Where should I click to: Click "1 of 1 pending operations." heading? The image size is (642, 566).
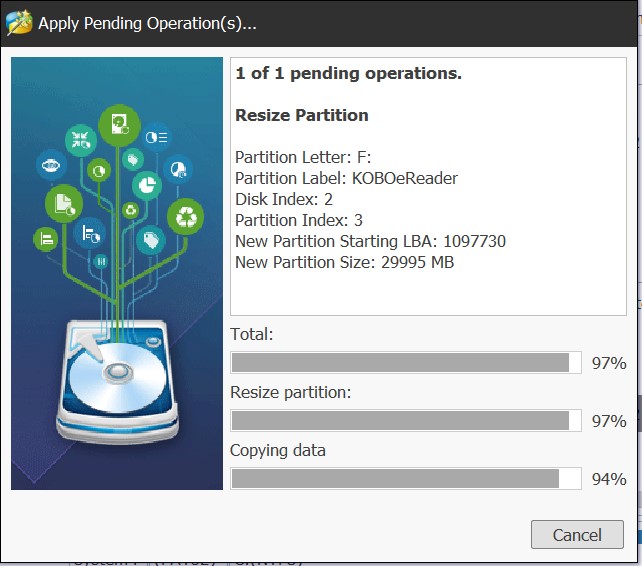(348, 74)
